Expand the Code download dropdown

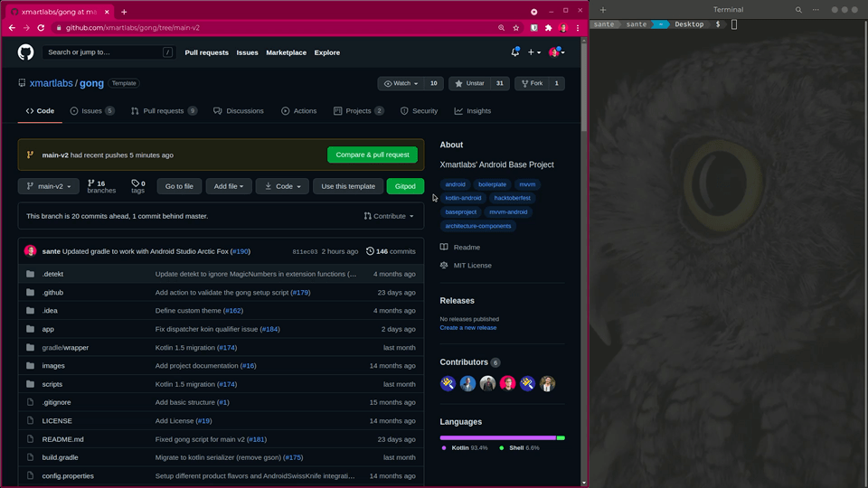[281, 186]
